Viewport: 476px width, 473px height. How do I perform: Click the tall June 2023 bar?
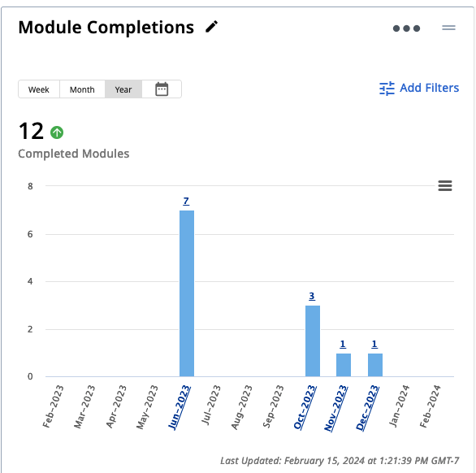[187, 293]
